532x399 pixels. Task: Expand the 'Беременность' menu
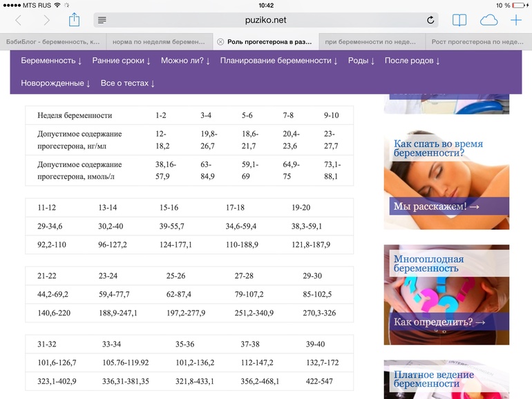[x=51, y=61]
